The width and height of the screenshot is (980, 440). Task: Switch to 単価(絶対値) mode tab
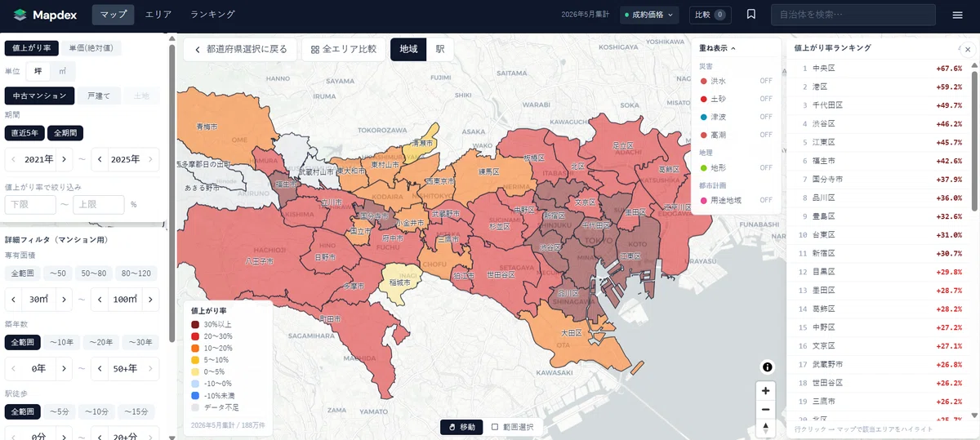[x=91, y=48]
